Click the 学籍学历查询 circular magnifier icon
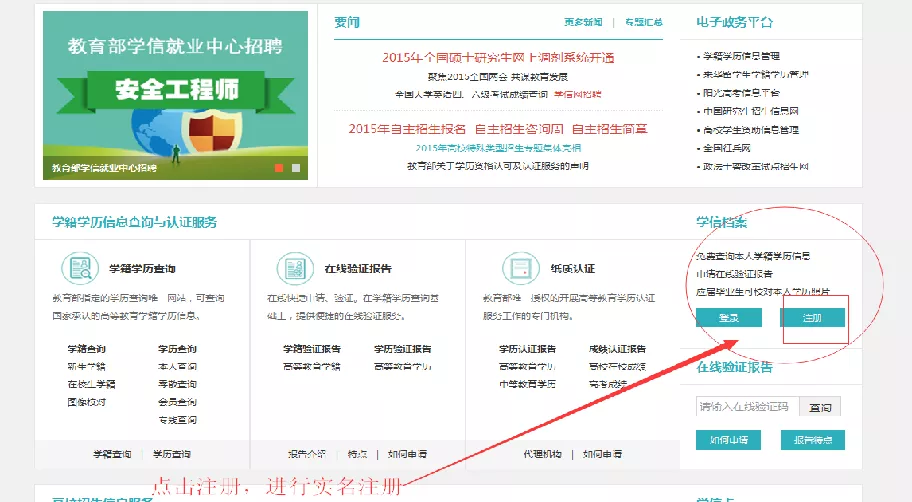 coord(80,268)
